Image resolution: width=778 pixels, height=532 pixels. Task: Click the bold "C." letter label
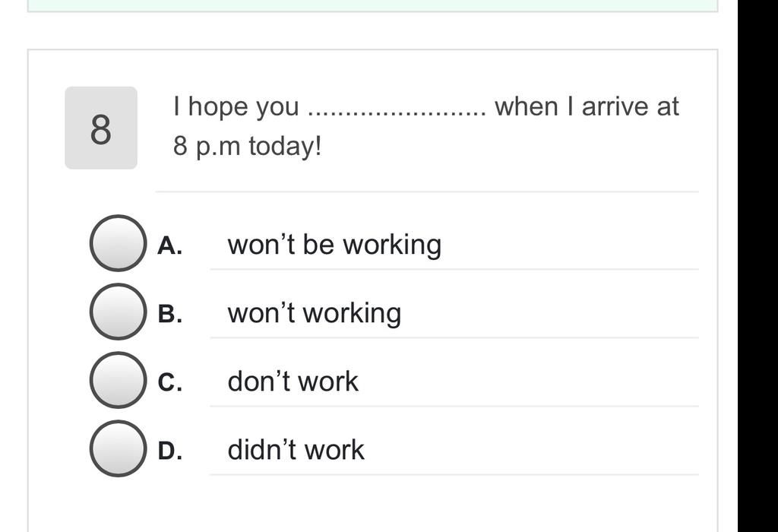[x=169, y=382]
